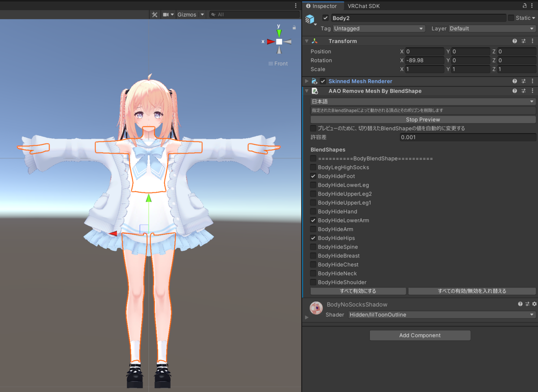538x392 pixels.
Task: Open the Gizmos dropdown arrow
Action: coord(202,15)
